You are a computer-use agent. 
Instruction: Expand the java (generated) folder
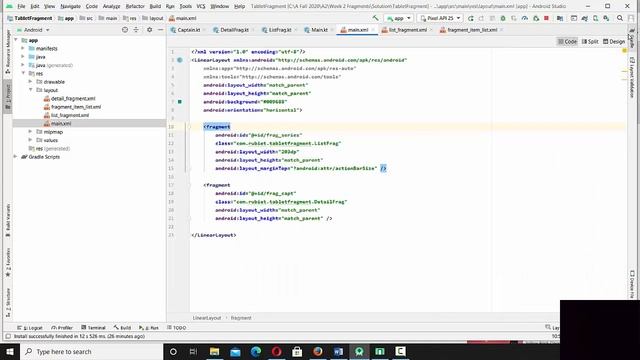[23, 65]
